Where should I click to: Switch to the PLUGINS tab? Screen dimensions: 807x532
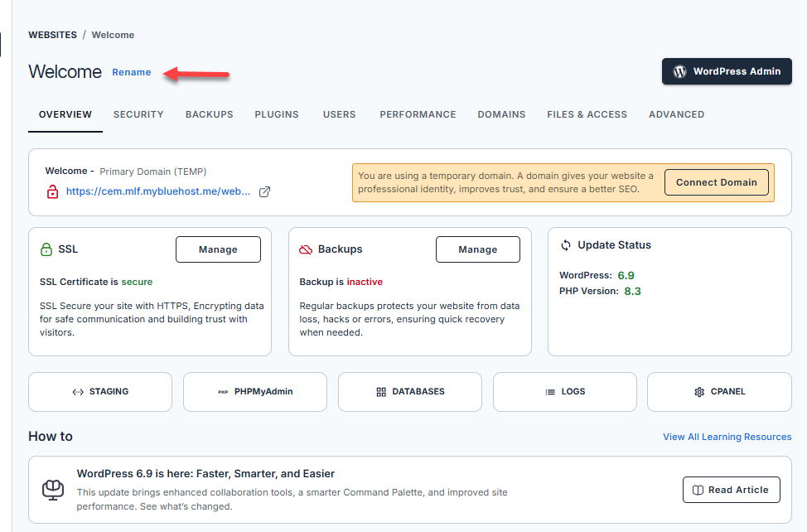[277, 114]
